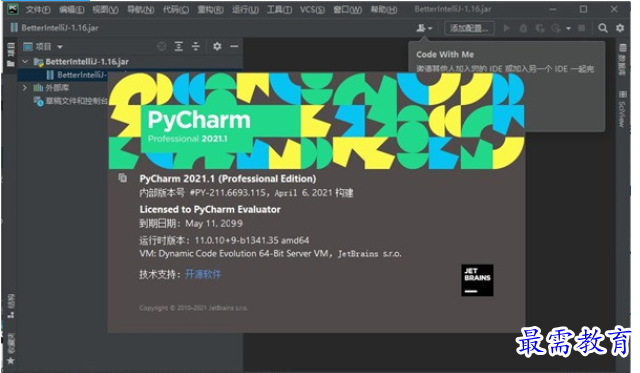
Task: Click the 到期日期: May 11, 2099 text
Action: (191, 224)
